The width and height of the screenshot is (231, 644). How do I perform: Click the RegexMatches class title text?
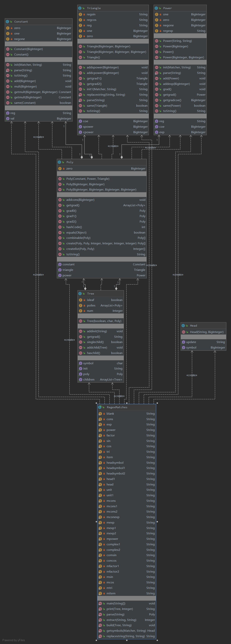click(x=117, y=407)
